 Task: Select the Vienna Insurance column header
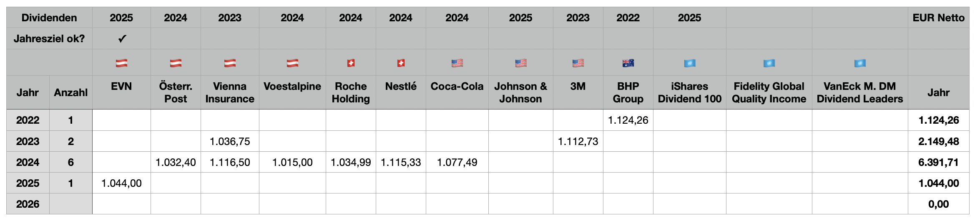(230, 92)
